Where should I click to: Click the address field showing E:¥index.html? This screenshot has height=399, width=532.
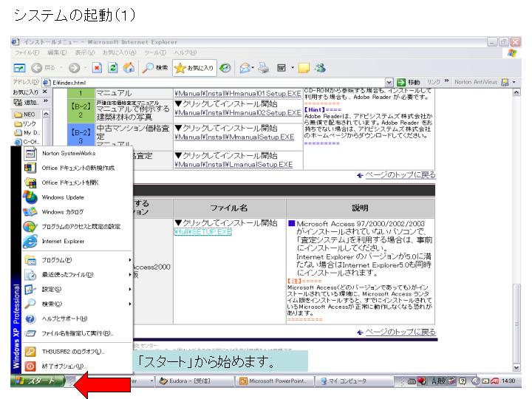click(x=217, y=83)
